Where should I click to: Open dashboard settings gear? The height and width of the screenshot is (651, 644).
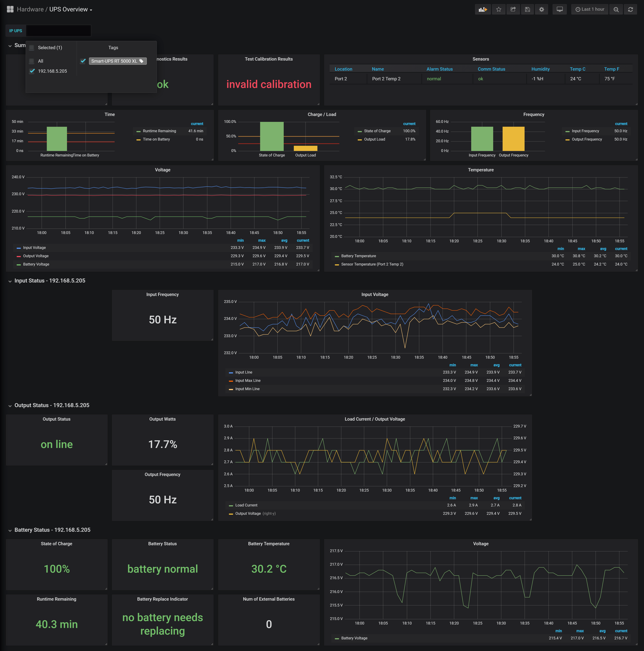click(x=542, y=10)
